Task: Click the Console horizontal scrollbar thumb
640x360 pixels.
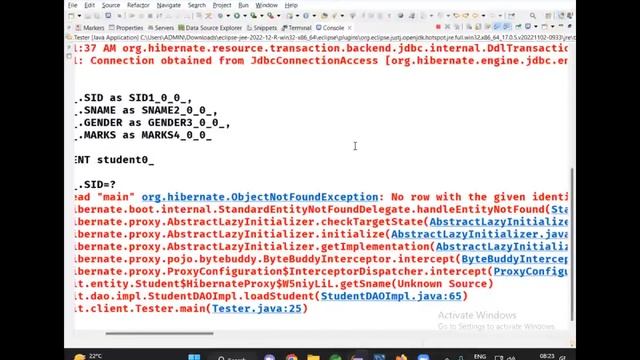Action: 159,333
